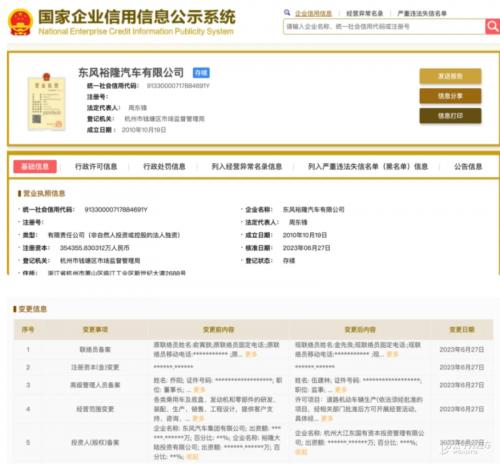
Task: Click the 成立日期 value in license info section
Action: pos(305,235)
